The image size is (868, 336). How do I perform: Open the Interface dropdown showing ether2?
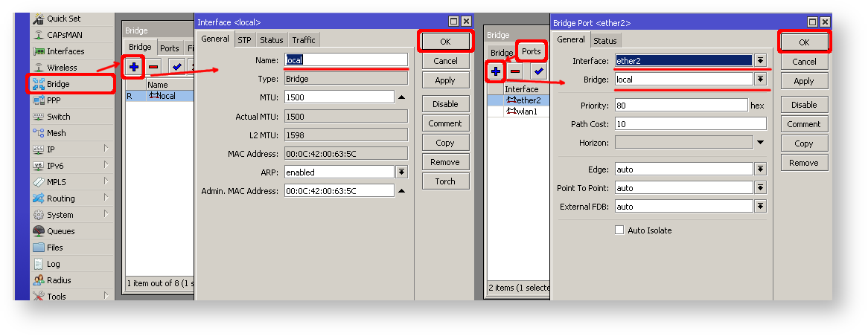coord(760,60)
